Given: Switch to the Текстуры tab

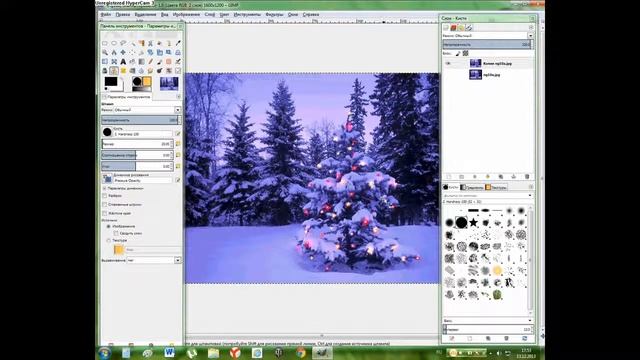Looking at the screenshot, I should tap(496, 187).
